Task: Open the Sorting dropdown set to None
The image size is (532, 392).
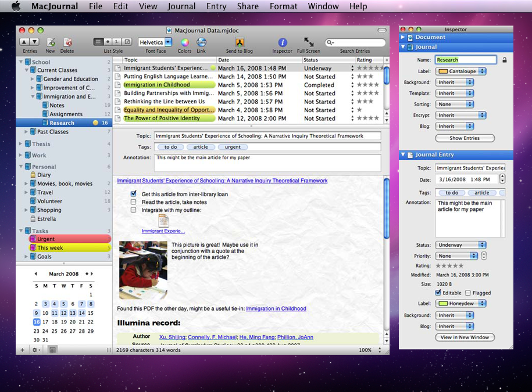Action: coord(455,105)
